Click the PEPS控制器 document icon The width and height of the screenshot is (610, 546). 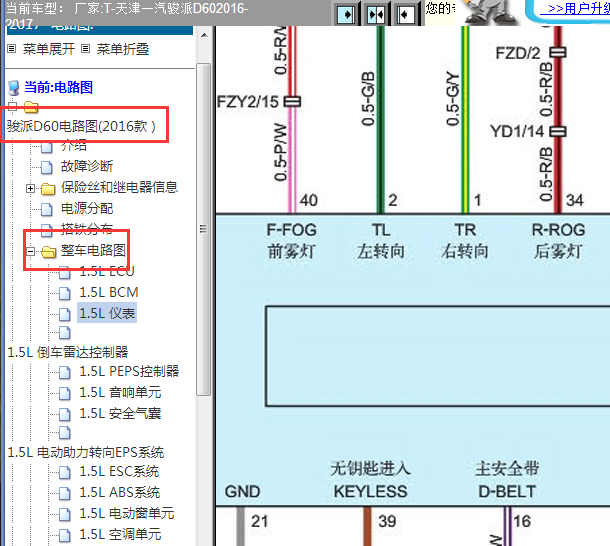click(x=65, y=372)
